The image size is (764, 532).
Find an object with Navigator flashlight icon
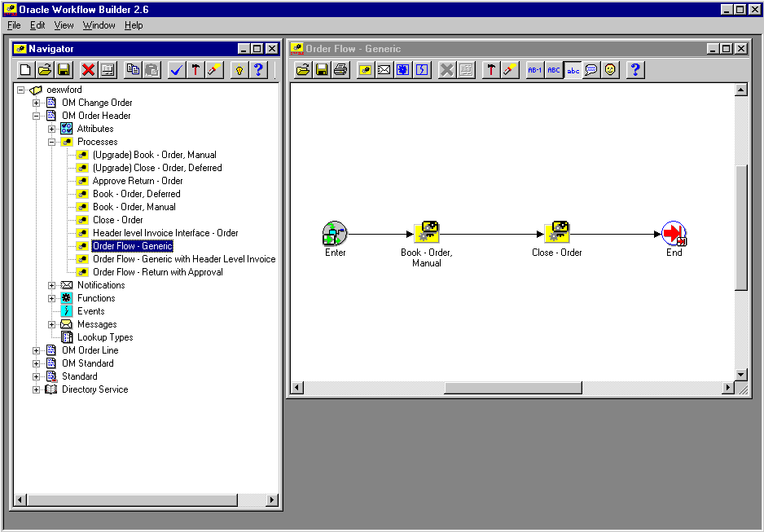tap(214, 70)
